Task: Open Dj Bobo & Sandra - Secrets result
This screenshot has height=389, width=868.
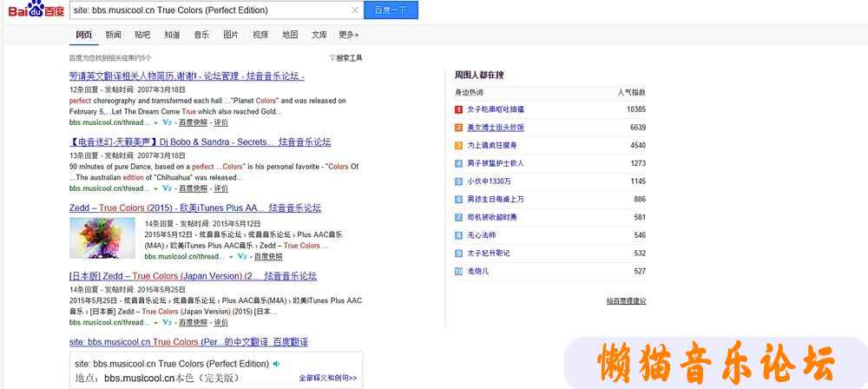Action: coord(201,142)
